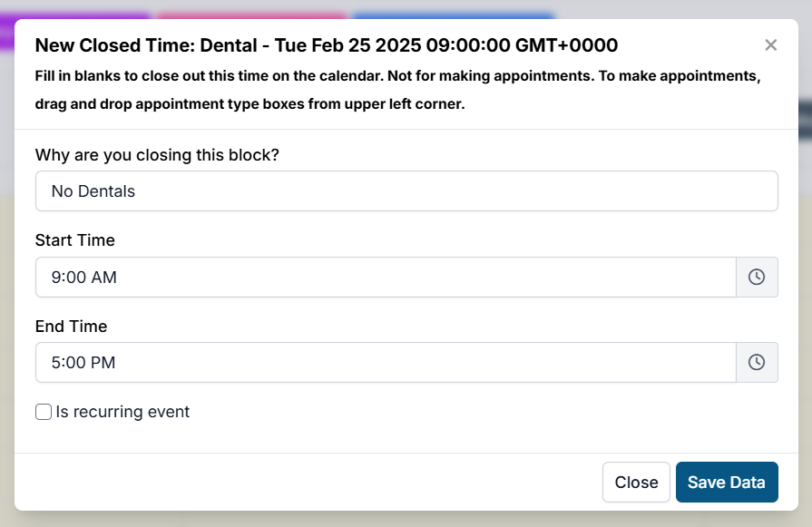The height and width of the screenshot is (527, 812).
Task: Select the pink appointment type box behind dialog
Action: 252,15
